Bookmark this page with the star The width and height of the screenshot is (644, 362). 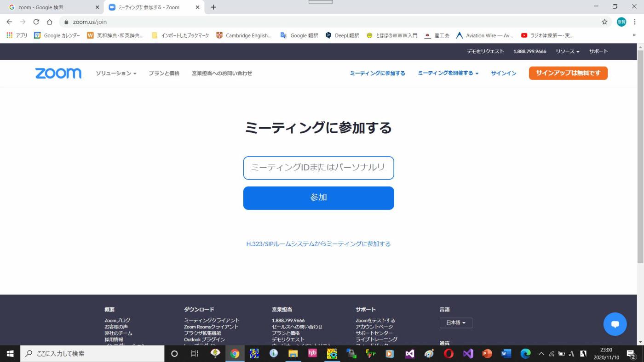[x=604, y=22]
